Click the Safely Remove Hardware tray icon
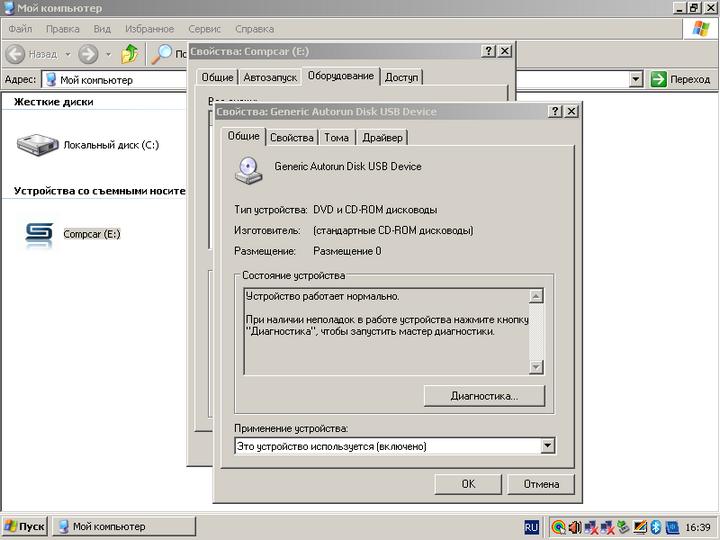Image resolution: width=720 pixels, height=540 pixels. click(623, 527)
